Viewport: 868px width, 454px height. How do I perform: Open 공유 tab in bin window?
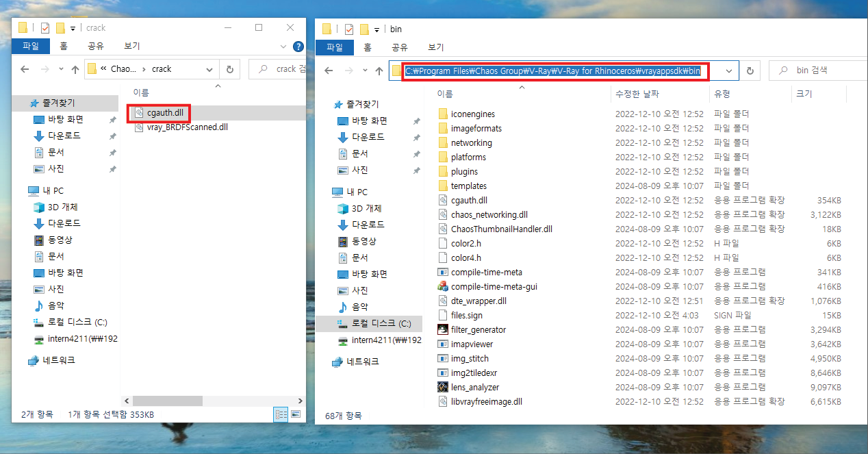pyautogui.click(x=399, y=47)
